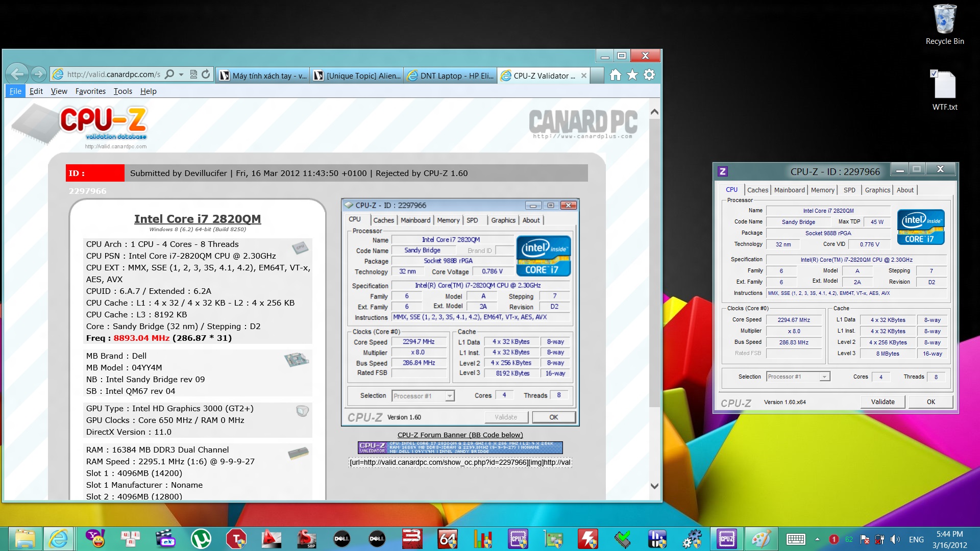Click OK in the CPU-Z desktop window

[x=931, y=402]
